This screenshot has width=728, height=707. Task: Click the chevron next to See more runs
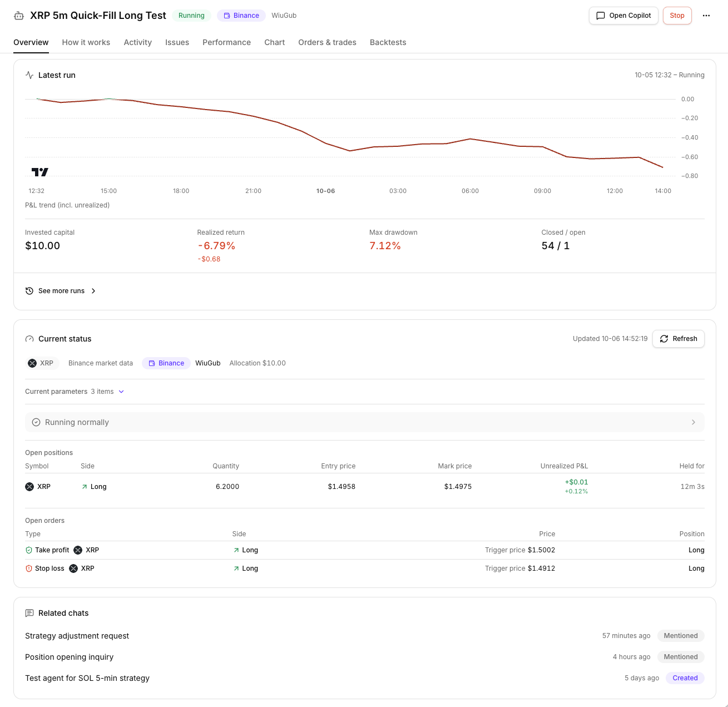point(93,291)
